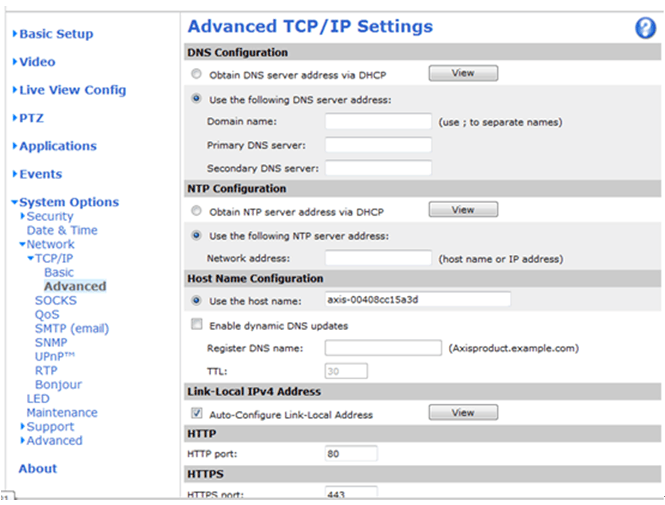The image size is (665, 505).
Task: Click View button for Link-Local IPv4 Address
Action: point(463,412)
